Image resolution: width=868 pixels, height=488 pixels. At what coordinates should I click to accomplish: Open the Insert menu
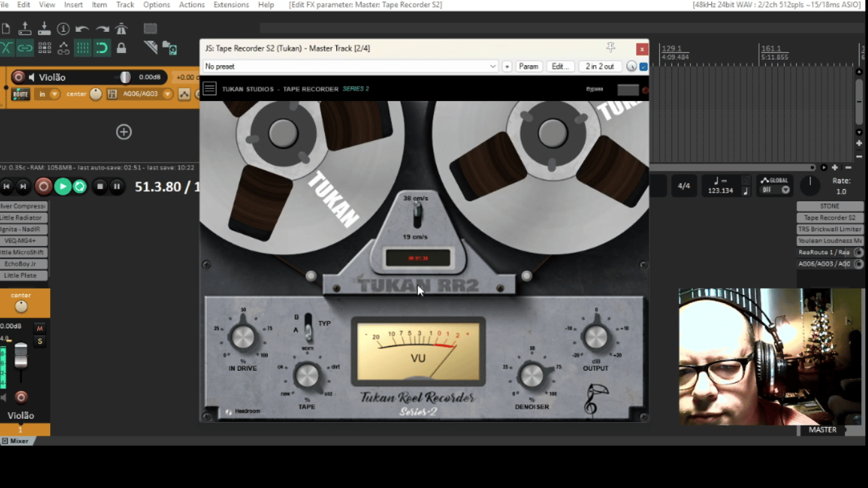[73, 5]
